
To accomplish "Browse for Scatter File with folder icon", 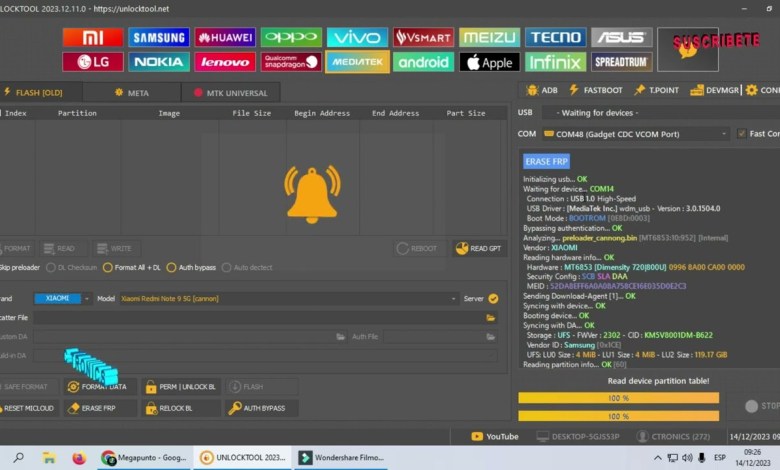I will (491, 317).
